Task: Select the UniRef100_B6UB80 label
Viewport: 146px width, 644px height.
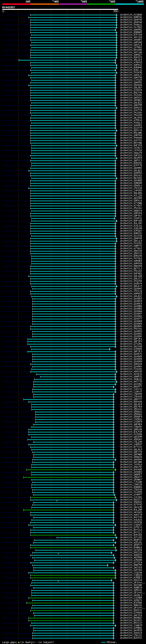Action: 131,326
